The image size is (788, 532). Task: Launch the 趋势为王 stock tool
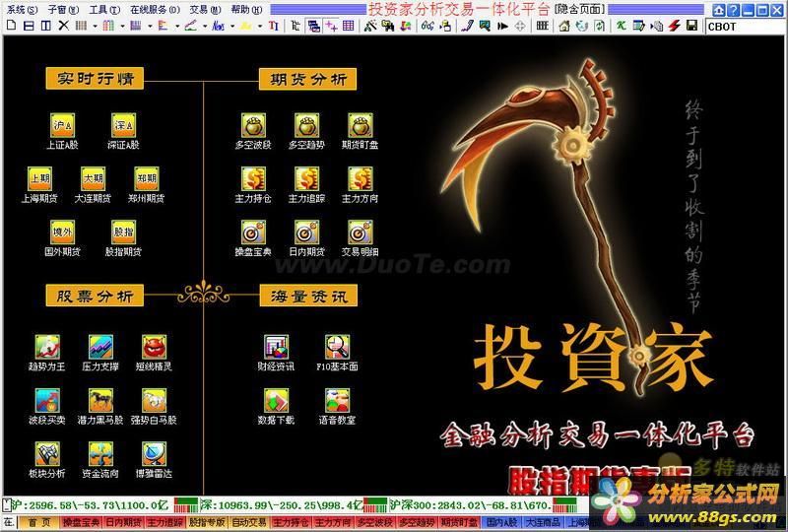click(x=47, y=347)
